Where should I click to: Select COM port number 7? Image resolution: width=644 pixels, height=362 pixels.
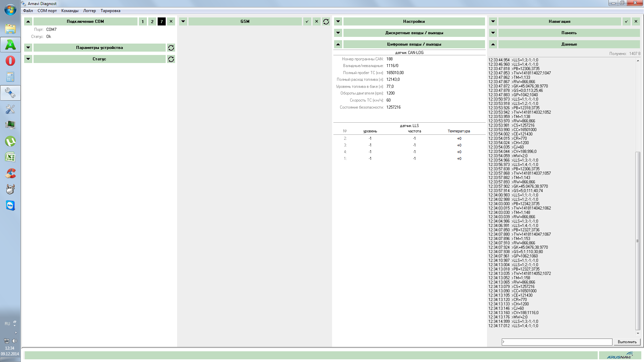(x=162, y=21)
